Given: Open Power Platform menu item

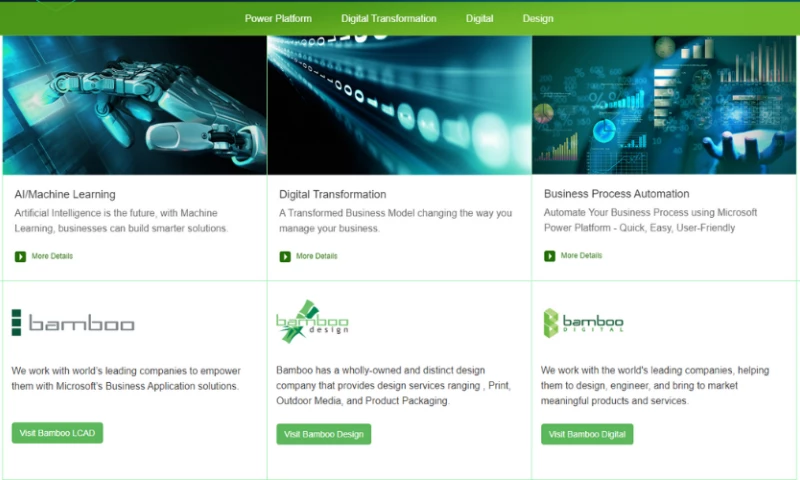Looking at the screenshot, I should (x=278, y=18).
